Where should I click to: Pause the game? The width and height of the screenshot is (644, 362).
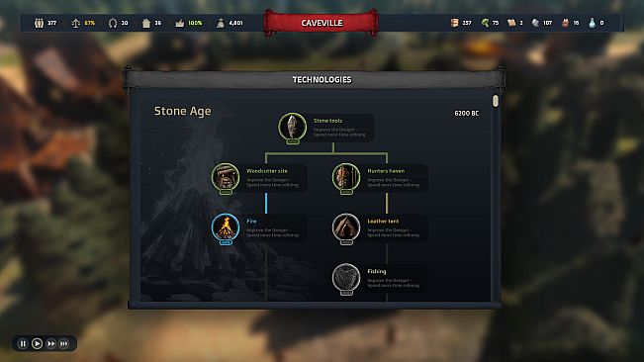pos(23,343)
